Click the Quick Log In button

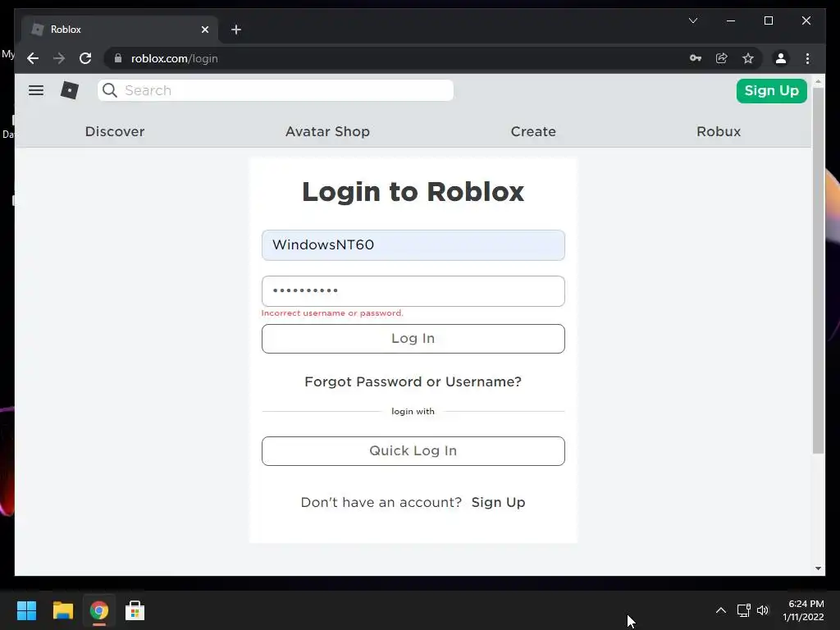[413, 451]
